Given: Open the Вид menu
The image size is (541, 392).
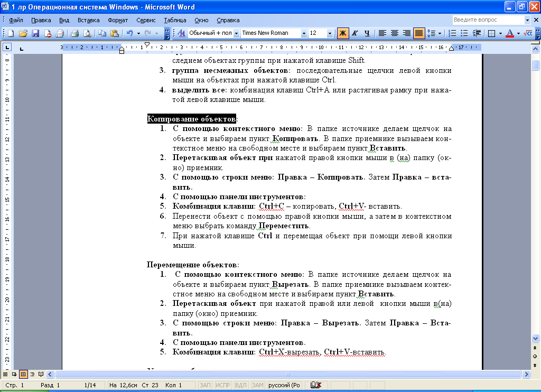Looking at the screenshot, I should 64,21.
